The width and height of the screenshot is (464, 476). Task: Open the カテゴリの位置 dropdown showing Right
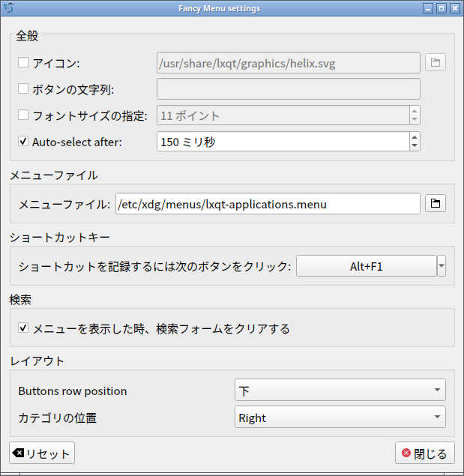pyautogui.click(x=340, y=417)
